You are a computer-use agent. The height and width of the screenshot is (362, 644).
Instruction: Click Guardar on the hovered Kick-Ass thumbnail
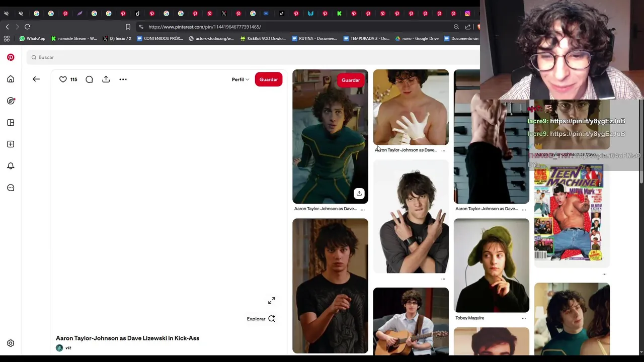351,80
